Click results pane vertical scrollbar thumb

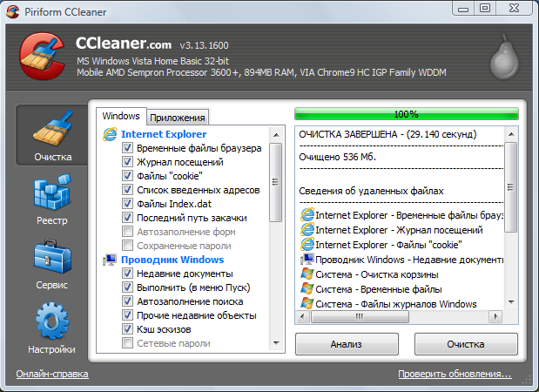pyautogui.click(x=511, y=187)
